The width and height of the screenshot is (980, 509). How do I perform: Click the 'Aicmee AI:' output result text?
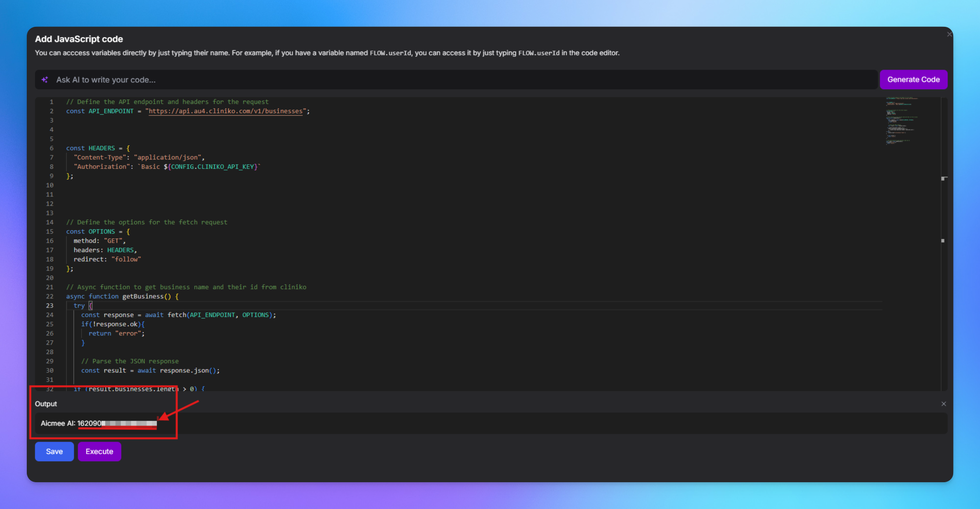click(98, 423)
